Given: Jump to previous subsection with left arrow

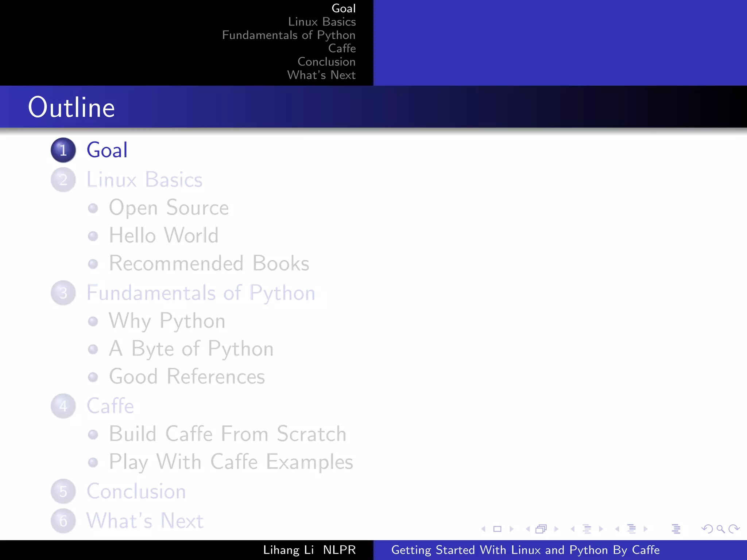Looking at the screenshot, I should click(573, 529).
